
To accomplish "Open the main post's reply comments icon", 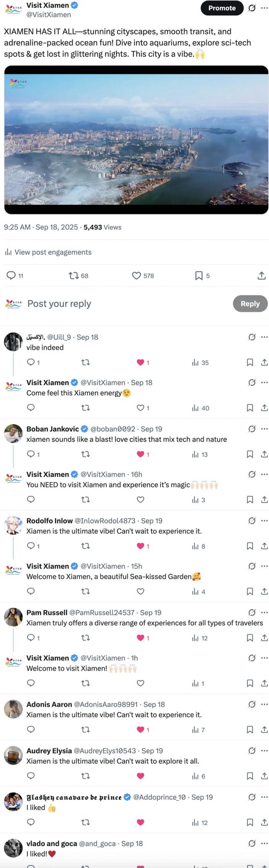I will [x=11, y=275].
